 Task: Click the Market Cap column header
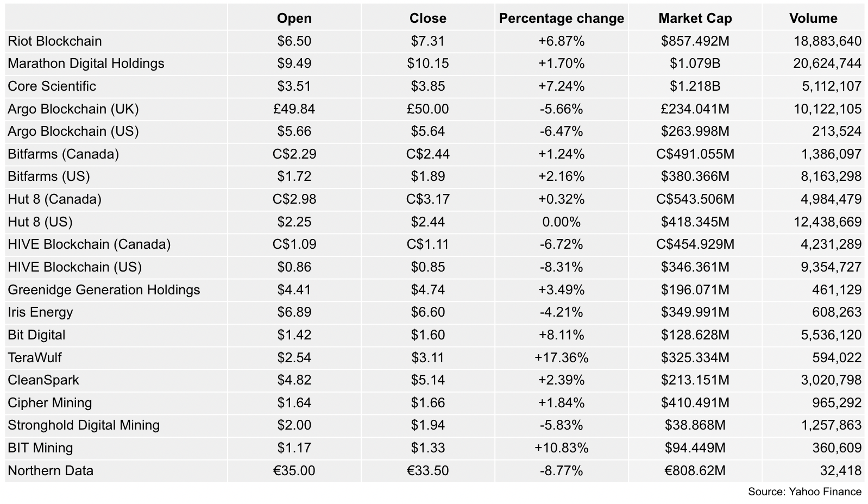pos(695,18)
